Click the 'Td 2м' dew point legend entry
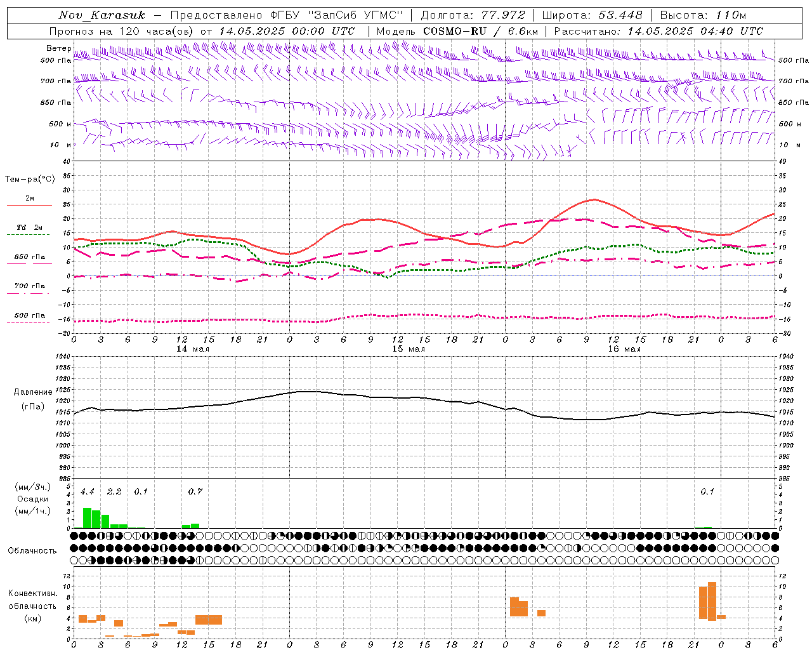The image size is (812, 650). [x=30, y=227]
